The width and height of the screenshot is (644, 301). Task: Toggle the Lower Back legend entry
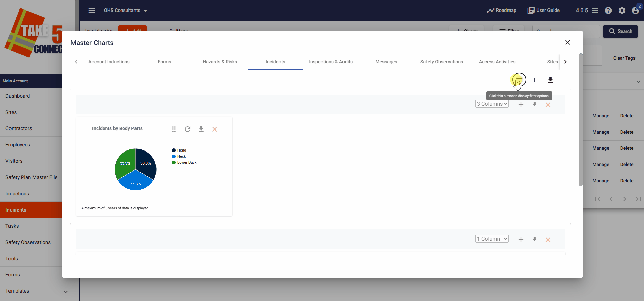pyautogui.click(x=184, y=162)
